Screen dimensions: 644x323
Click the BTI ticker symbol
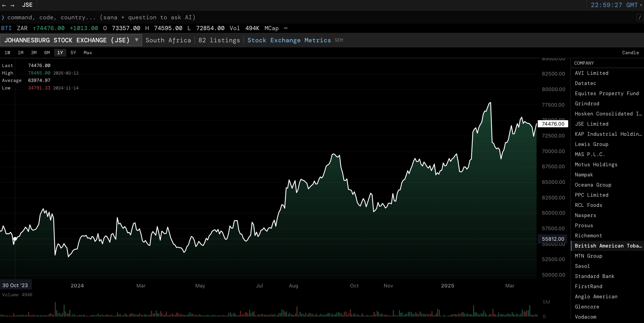pyautogui.click(x=6, y=28)
